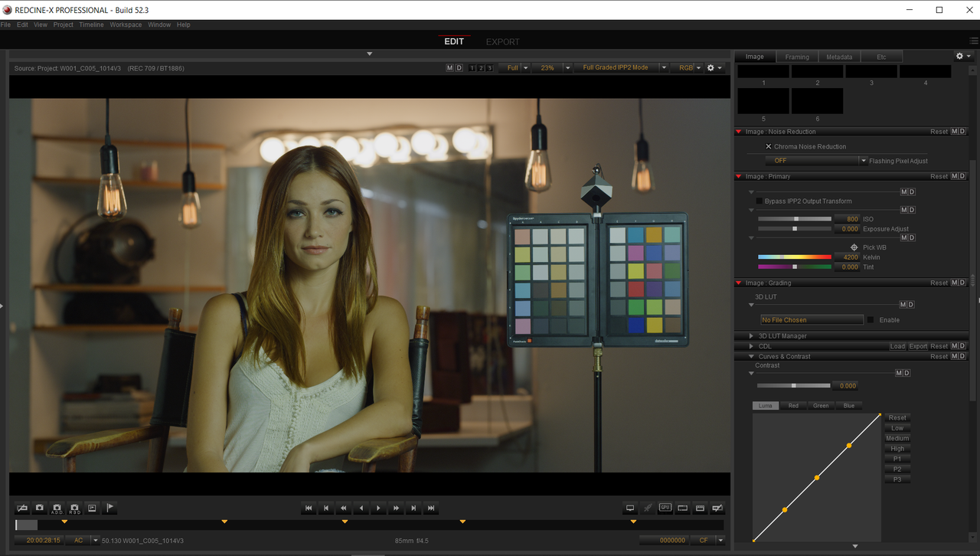
Task: Click the Kelvin color temperature slider
Action: point(794,257)
